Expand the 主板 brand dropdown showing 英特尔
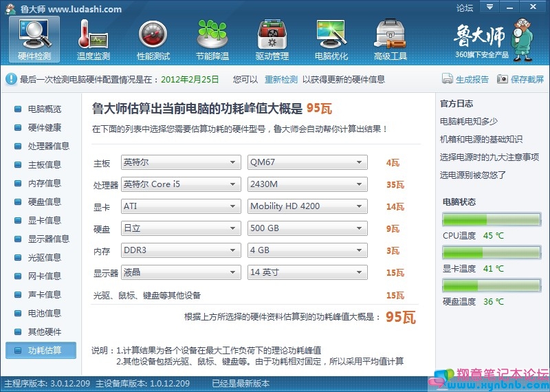The height and width of the screenshot is (392, 550). point(181,162)
